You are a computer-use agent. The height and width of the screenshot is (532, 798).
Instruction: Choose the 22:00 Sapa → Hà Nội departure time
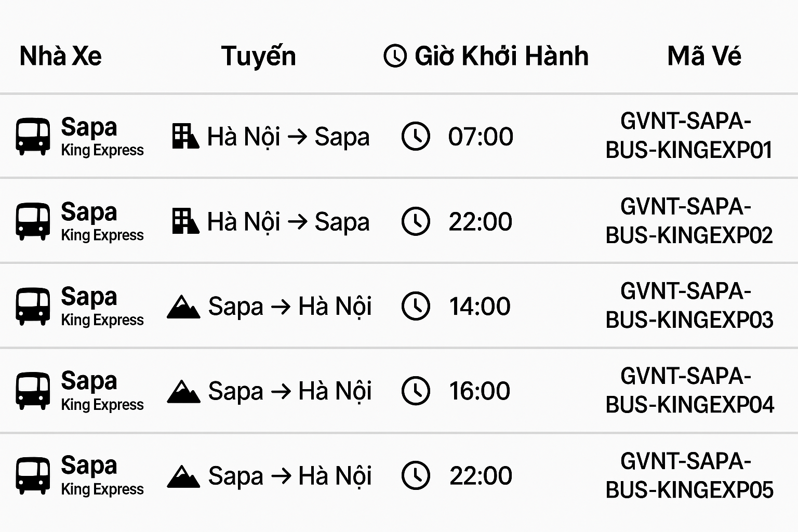coord(481,476)
